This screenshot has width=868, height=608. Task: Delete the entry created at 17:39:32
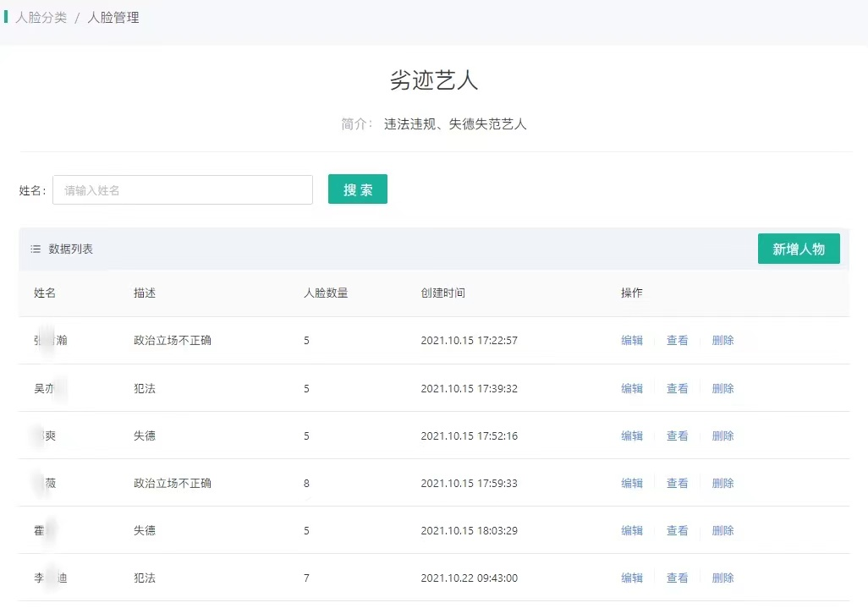(x=722, y=389)
